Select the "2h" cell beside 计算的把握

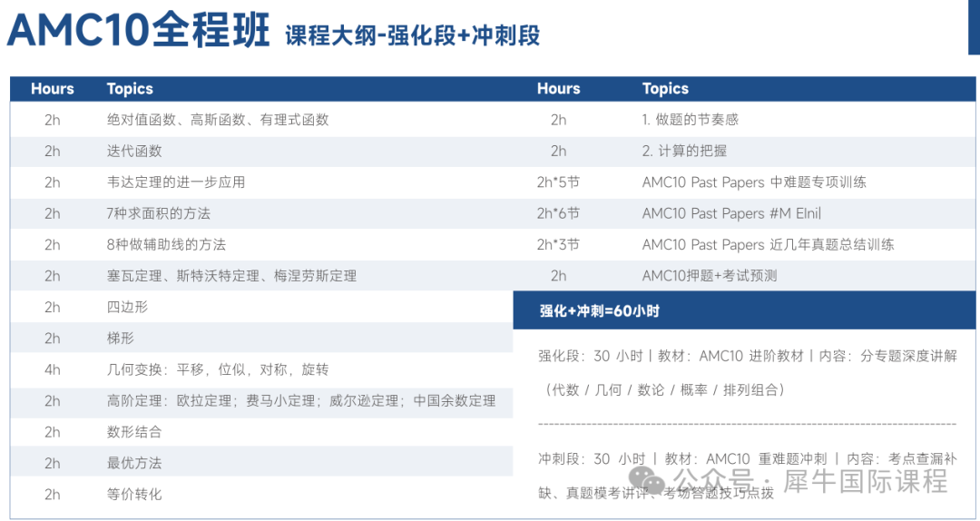[559, 151]
